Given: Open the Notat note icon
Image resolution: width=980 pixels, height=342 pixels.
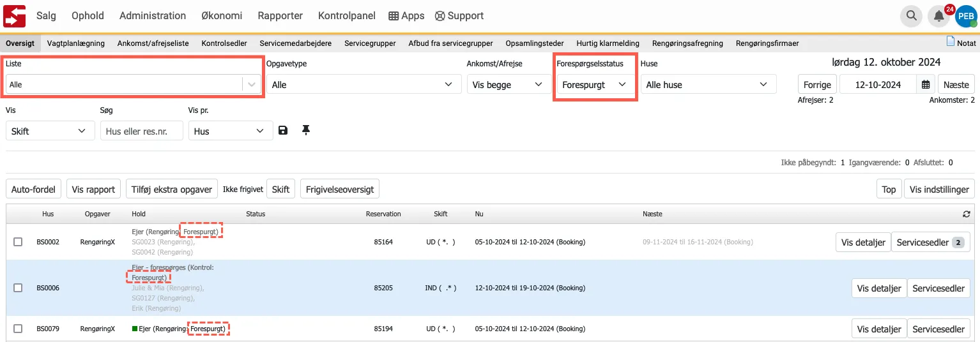Looking at the screenshot, I should pyautogui.click(x=951, y=43).
